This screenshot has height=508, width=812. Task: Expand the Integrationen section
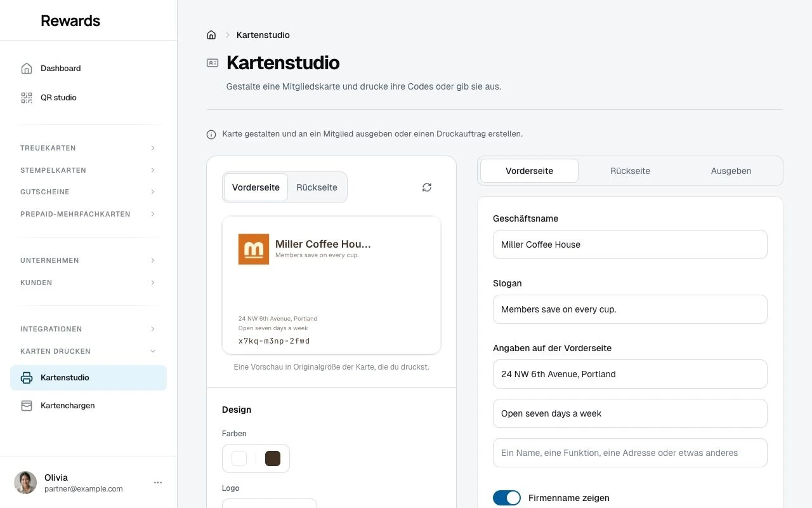pos(88,329)
